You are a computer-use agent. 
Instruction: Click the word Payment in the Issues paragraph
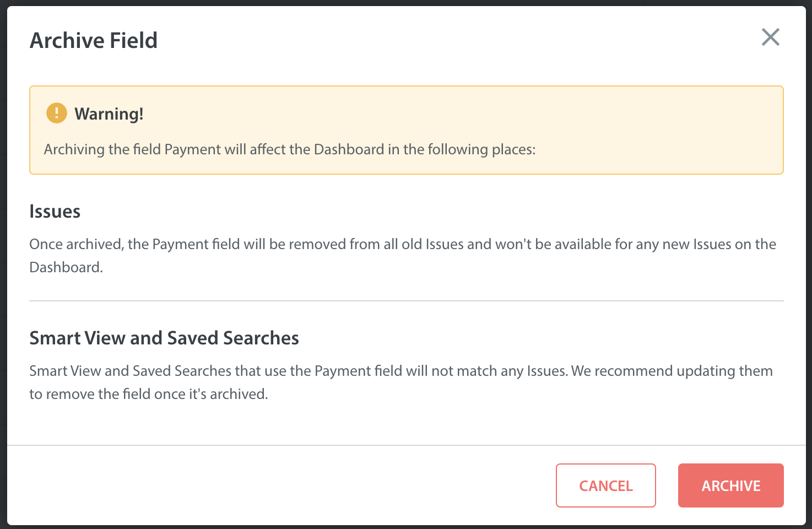(x=181, y=244)
